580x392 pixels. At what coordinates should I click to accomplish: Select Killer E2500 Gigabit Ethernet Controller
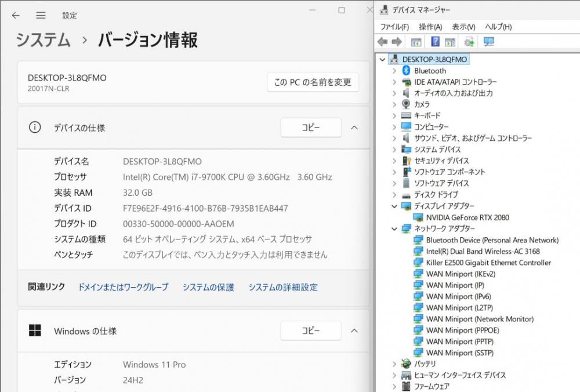tap(488, 263)
